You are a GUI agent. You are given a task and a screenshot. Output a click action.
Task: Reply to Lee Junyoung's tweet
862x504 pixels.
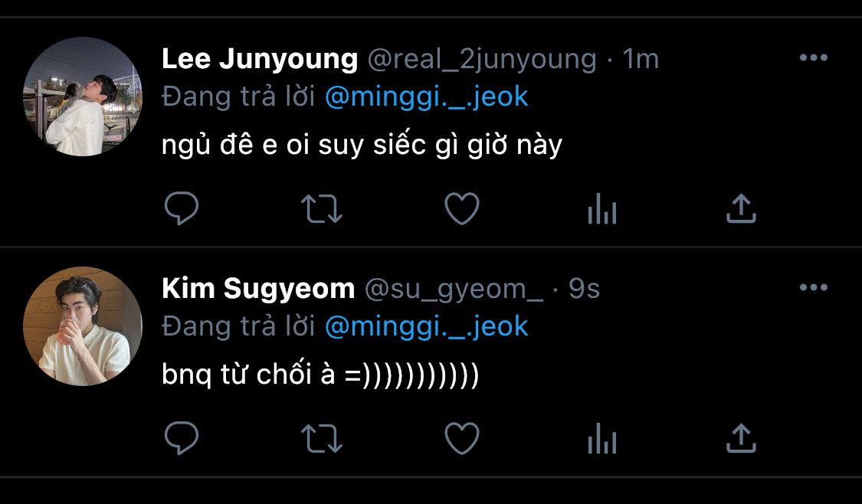tap(182, 208)
